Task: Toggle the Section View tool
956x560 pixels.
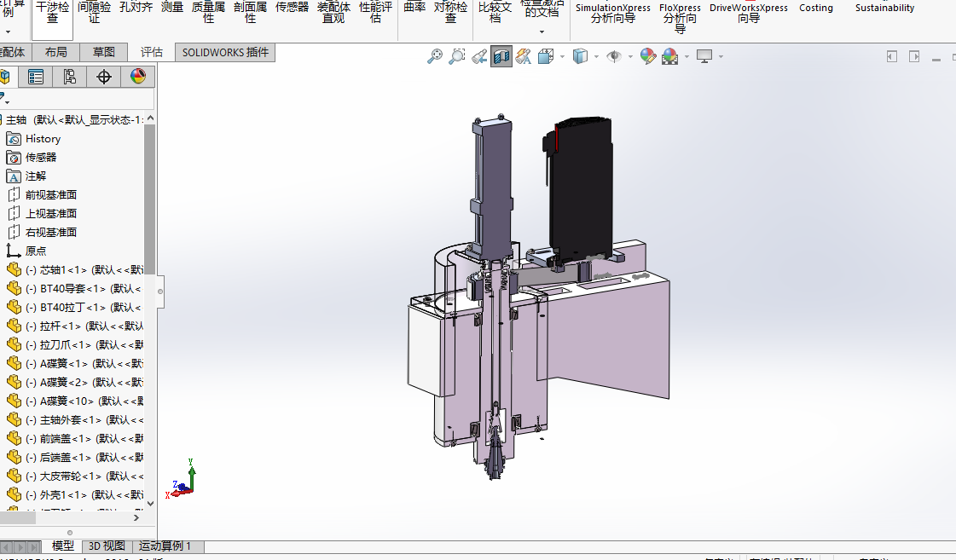Action: (x=501, y=56)
